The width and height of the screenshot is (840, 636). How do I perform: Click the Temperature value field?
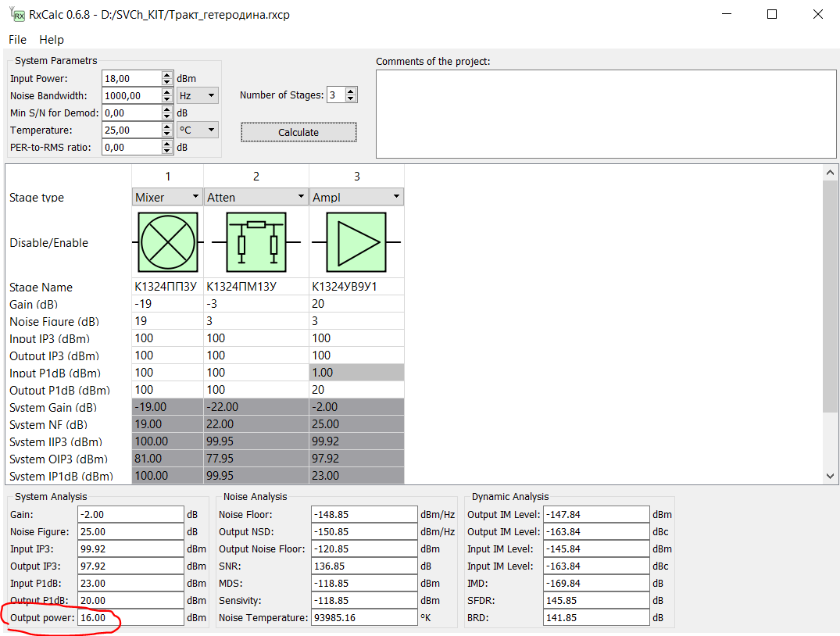click(x=132, y=130)
